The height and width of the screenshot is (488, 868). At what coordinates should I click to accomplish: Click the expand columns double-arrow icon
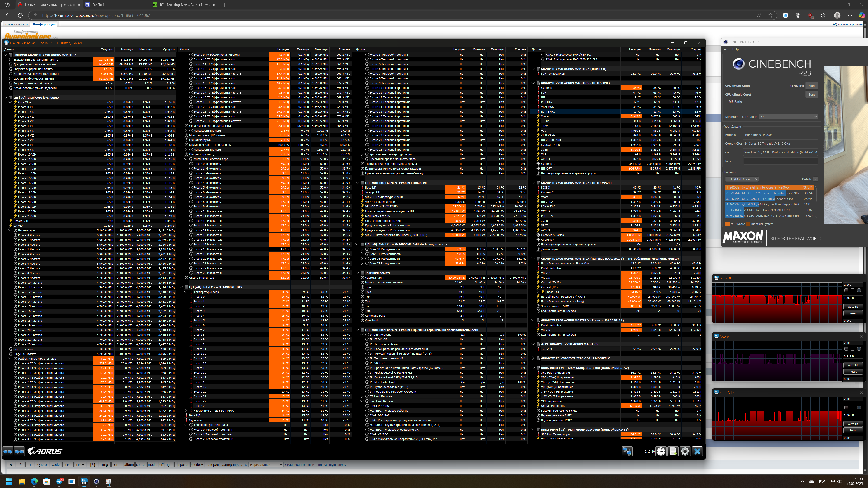point(8,451)
